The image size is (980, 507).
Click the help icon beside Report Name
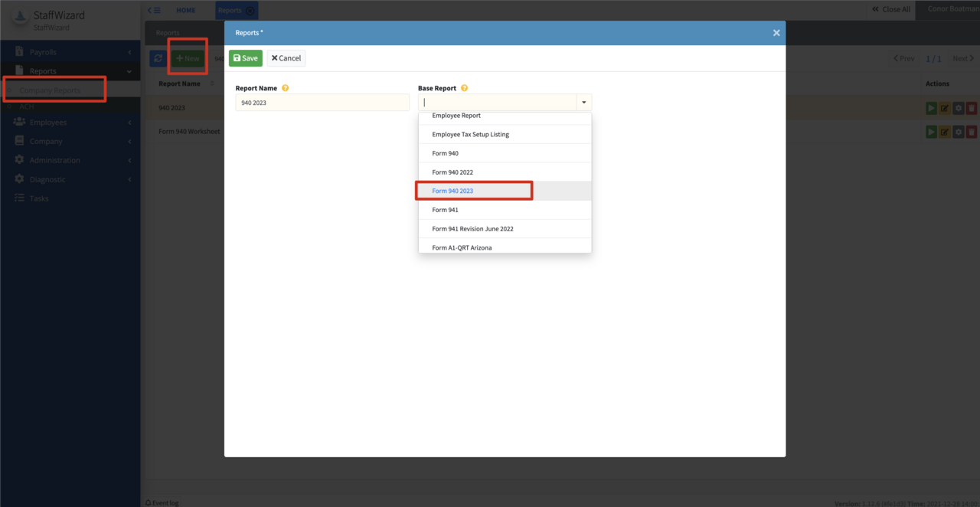[285, 88]
